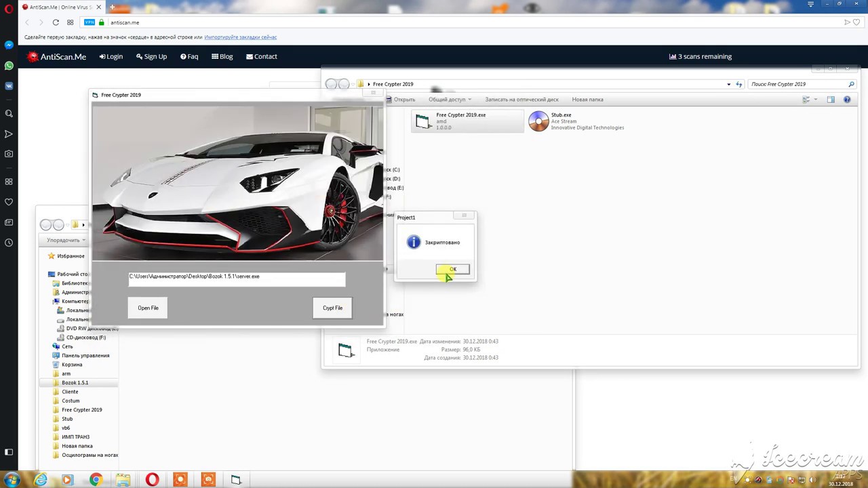This screenshot has width=868, height=488.
Task: Click the import bookmarks now link
Action: pyautogui.click(x=240, y=37)
